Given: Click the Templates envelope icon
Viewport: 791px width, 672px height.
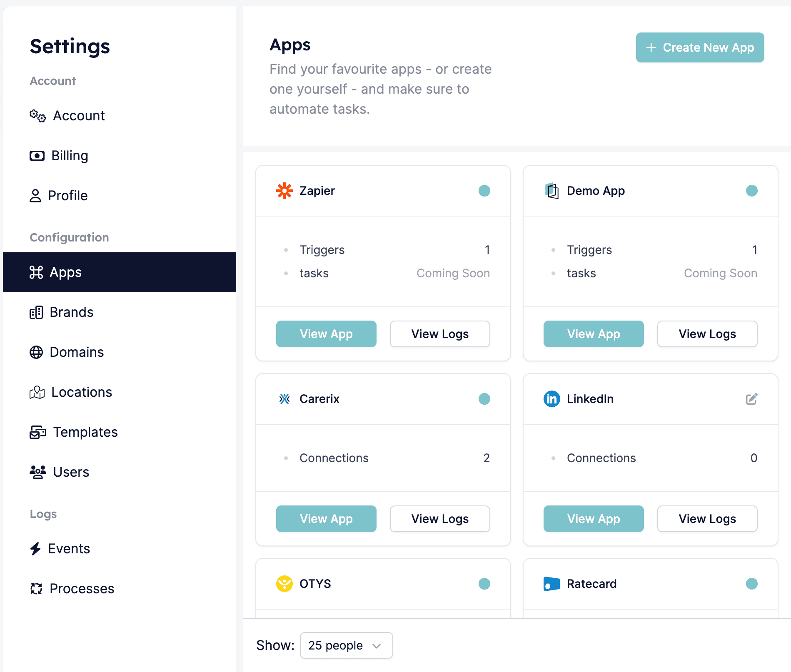Looking at the screenshot, I should point(38,432).
